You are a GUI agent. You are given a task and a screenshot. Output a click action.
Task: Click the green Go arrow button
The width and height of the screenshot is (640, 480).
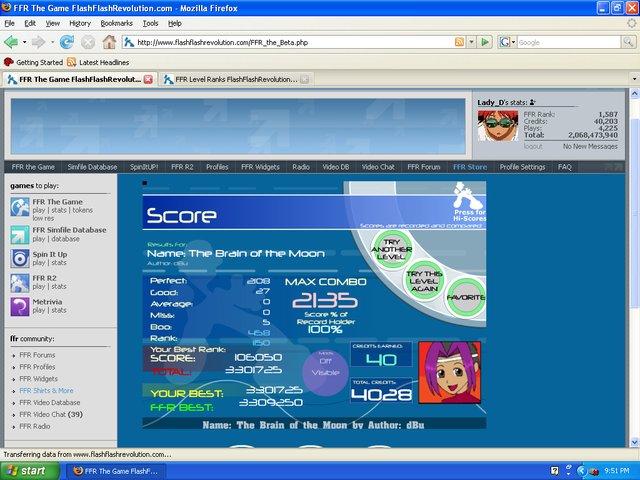tap(485, 42)
